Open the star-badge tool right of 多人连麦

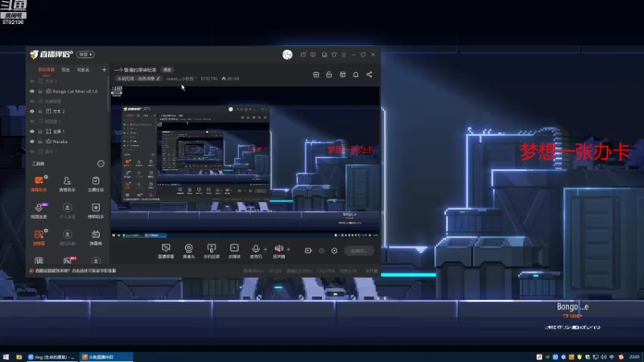(96, 210)
